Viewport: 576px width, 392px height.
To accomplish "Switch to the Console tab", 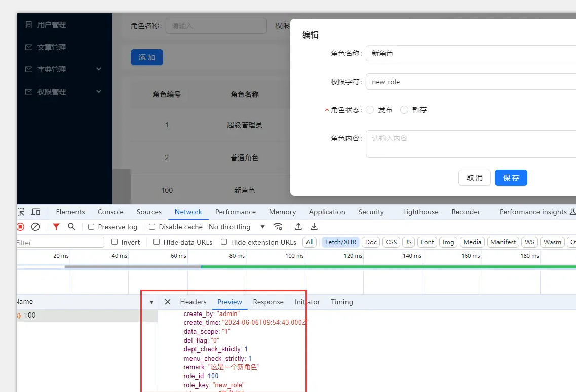I will 110,212.
